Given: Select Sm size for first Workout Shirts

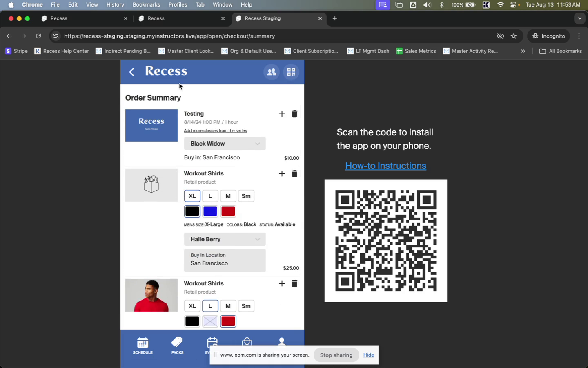Looking at the screenshot, I should pos(246,196).
